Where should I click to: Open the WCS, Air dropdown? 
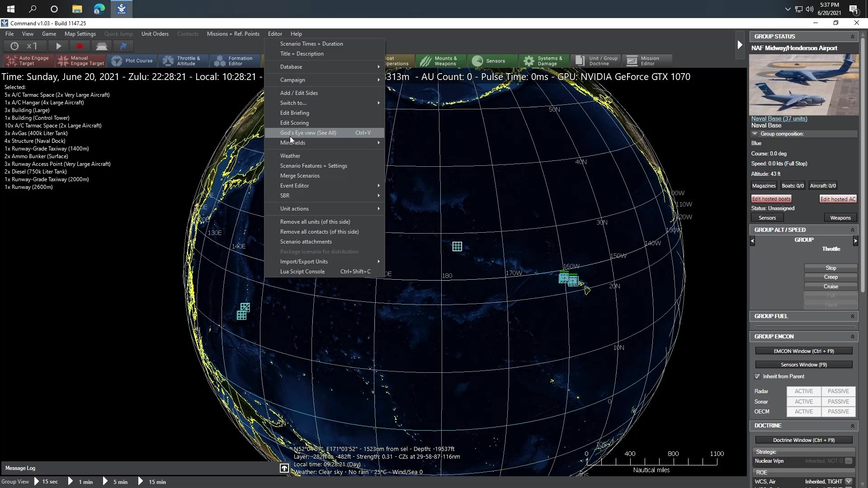click(849, 482)
